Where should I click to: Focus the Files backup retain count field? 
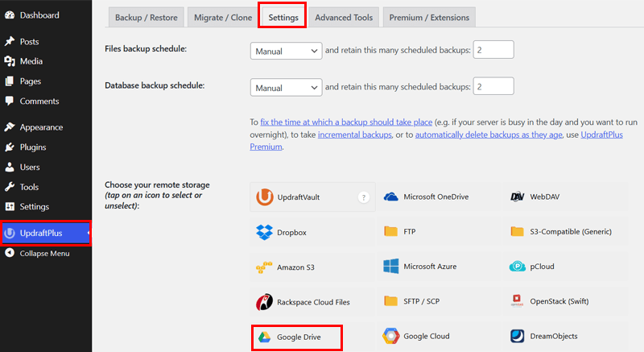pyautogui.click(x=493, y=50)
